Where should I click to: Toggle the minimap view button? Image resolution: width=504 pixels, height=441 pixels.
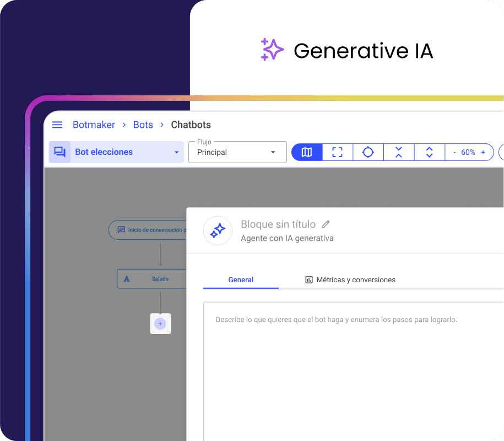(x=307, y=152)
